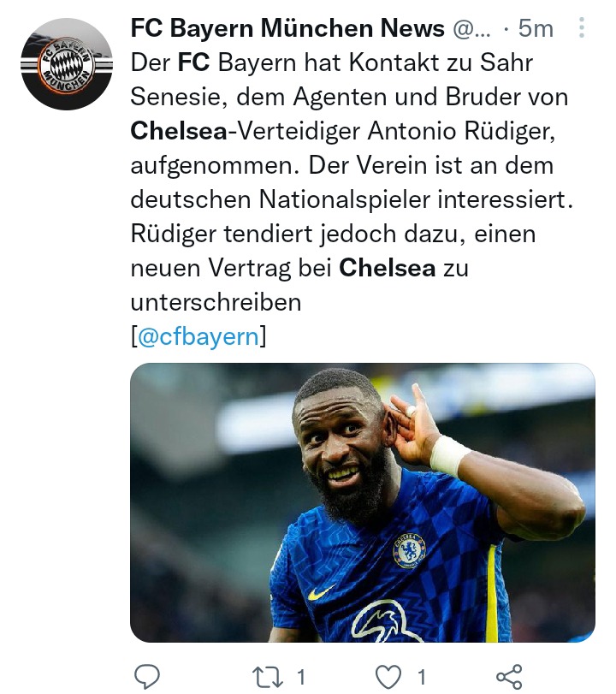Open the FC Bayern München profile avatar
Screen dimensions: 616x694
pos(67,64)
